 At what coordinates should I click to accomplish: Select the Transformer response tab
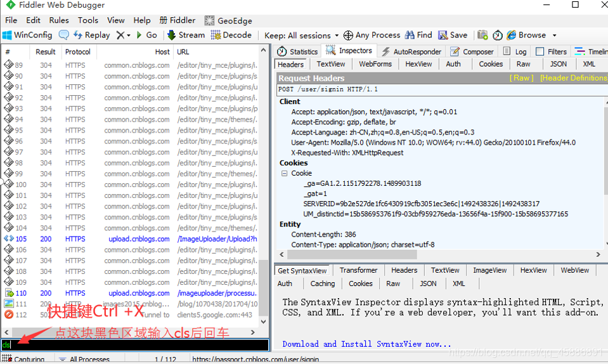click(358, 270)
